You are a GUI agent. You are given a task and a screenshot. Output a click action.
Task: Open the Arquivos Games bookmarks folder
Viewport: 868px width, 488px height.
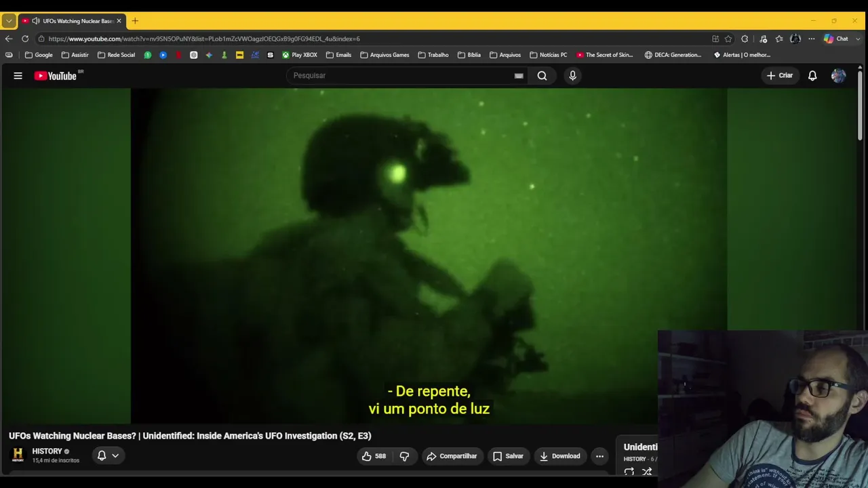tap(384, 55)
